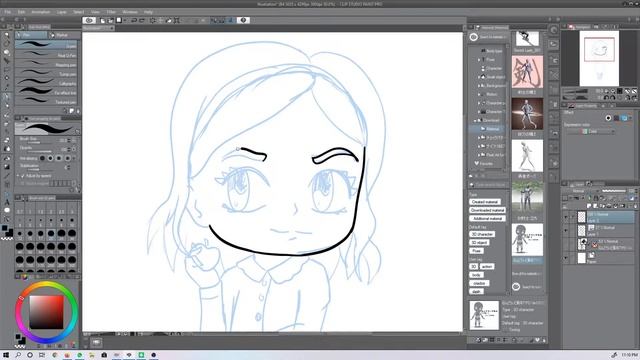Open the Layer menu
The width and height of the screenshot is (640, 360).
point(62,12)
